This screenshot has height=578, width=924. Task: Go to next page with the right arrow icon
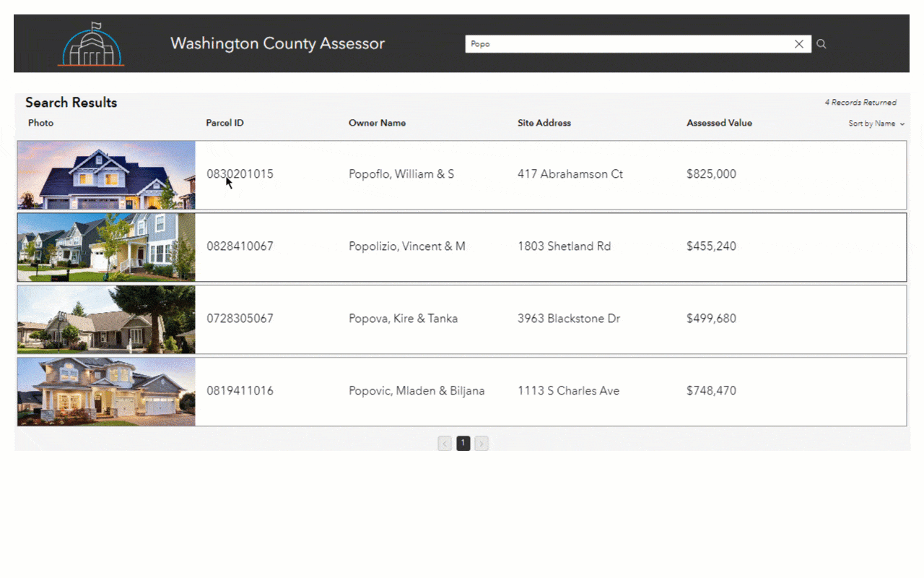pos(481,443)
